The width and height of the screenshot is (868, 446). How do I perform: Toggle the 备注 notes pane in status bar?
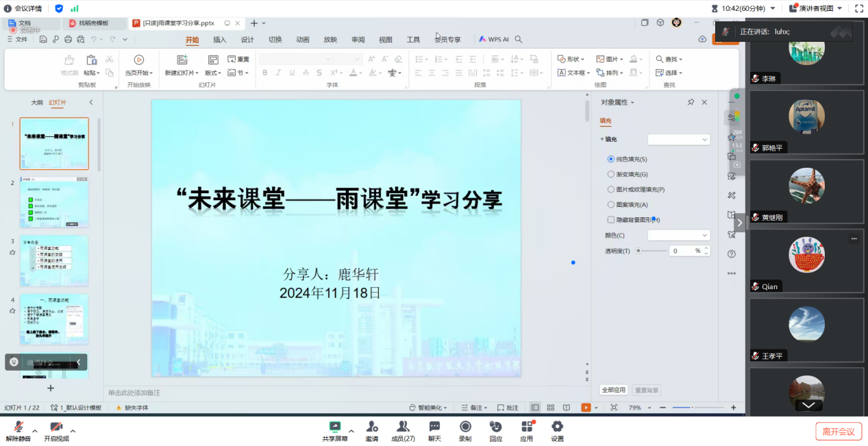[x=473, y=408]
